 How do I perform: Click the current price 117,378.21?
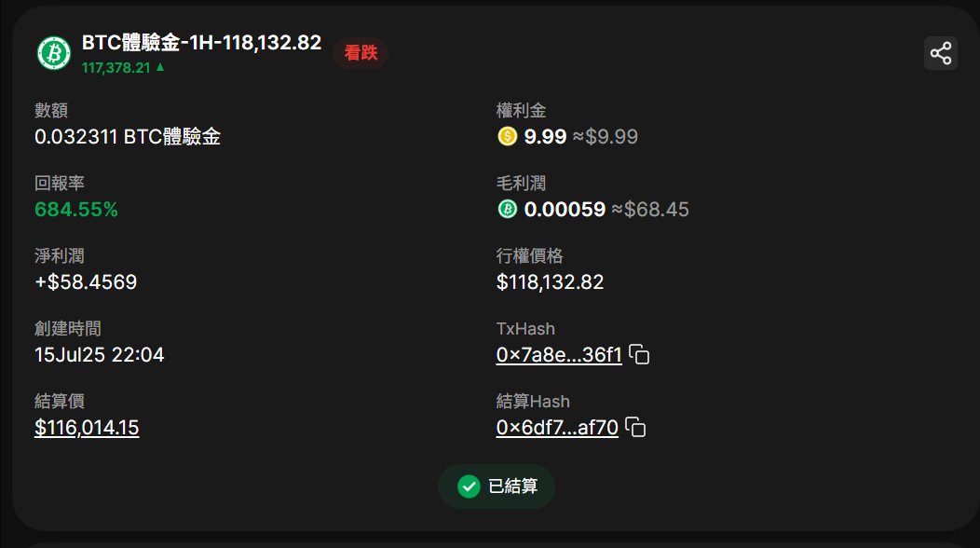click(116, 67)
